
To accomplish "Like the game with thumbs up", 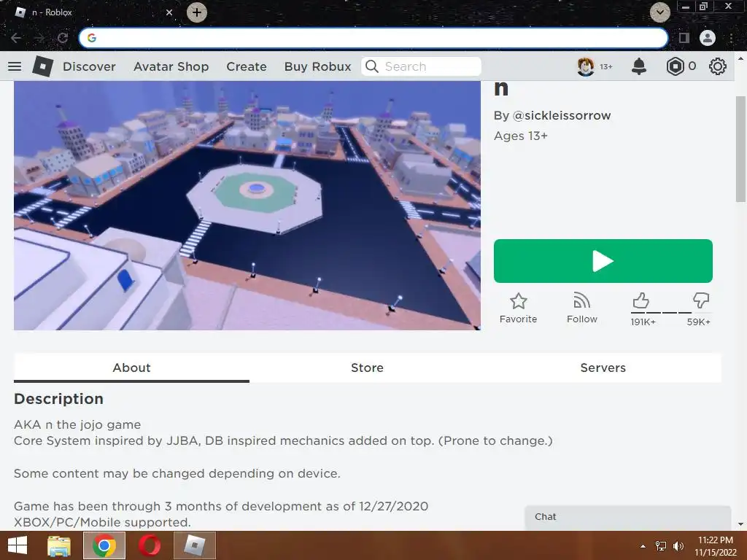I will tap(640, 300).
